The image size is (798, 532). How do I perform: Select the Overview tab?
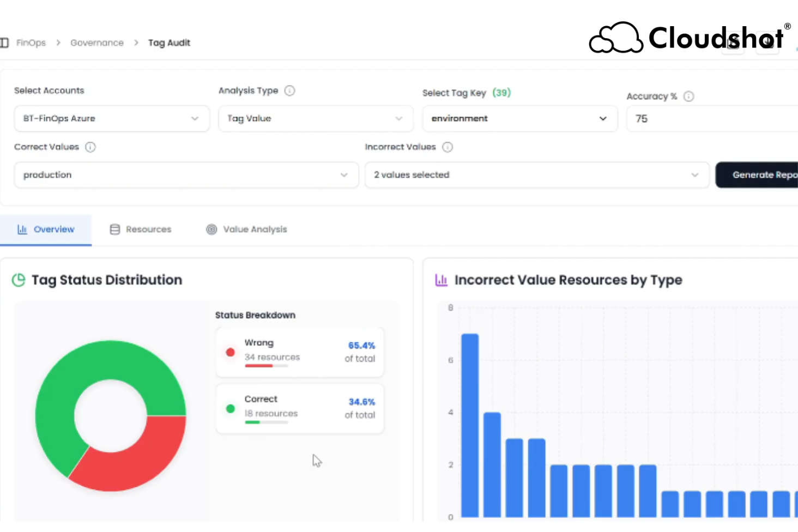(46, 229)
